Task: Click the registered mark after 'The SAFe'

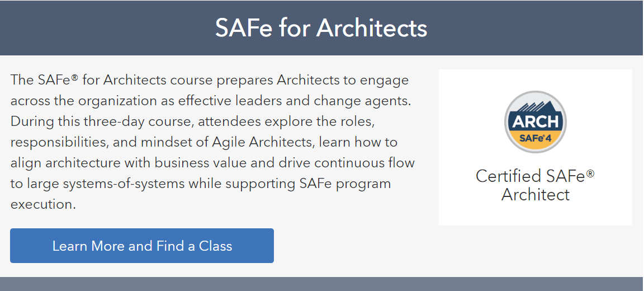Action: pos(74,77)
